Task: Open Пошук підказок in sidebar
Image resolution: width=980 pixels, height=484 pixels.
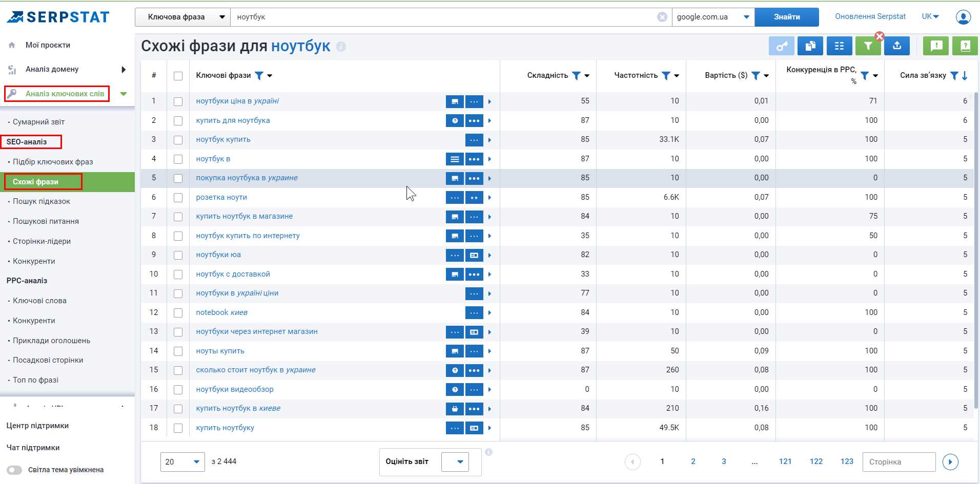Action: (x=42, y=201)
